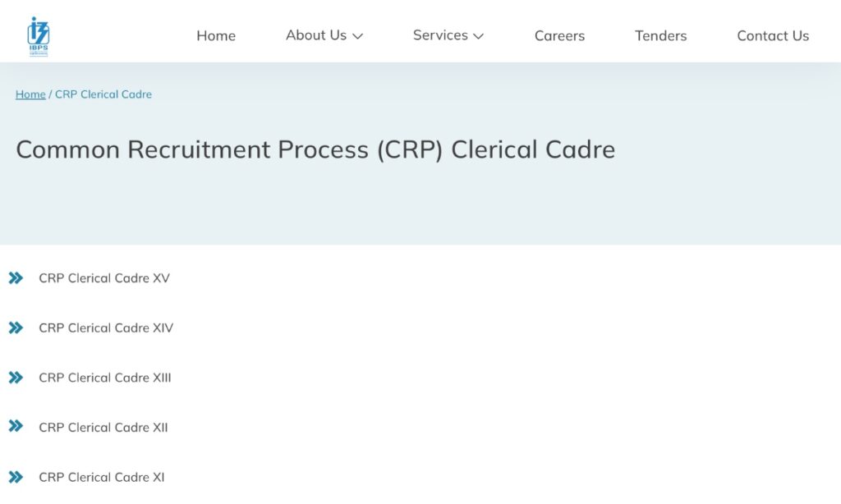Click the CRP Clerical Cadre breadcrumb

click(x=103, y=94)
